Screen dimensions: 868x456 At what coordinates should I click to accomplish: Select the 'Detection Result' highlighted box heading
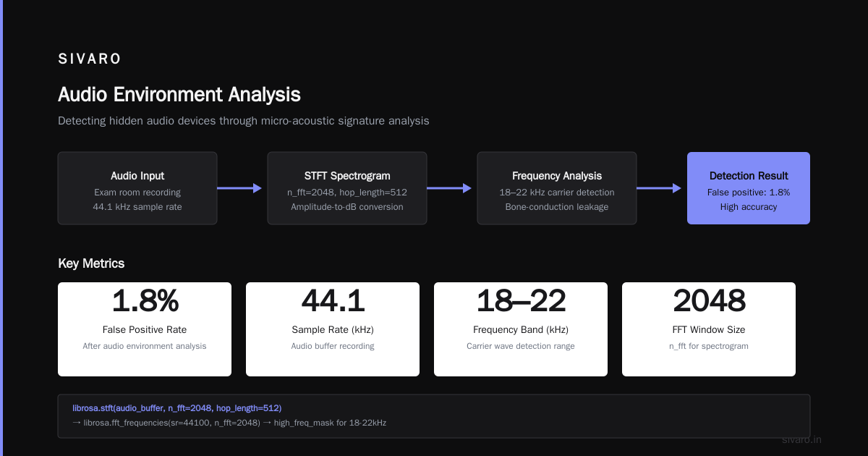tap(749, 176)
